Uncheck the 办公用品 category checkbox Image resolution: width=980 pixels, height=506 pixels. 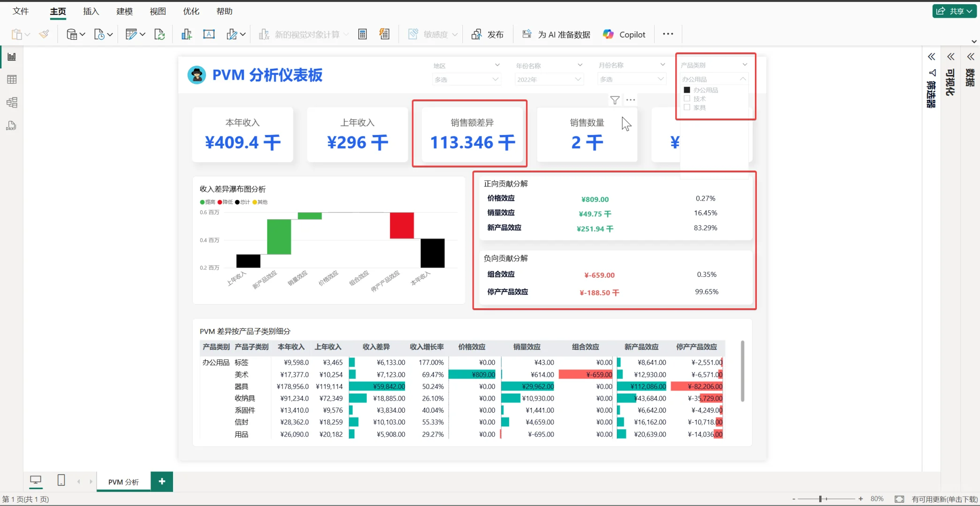pos(687,89)
